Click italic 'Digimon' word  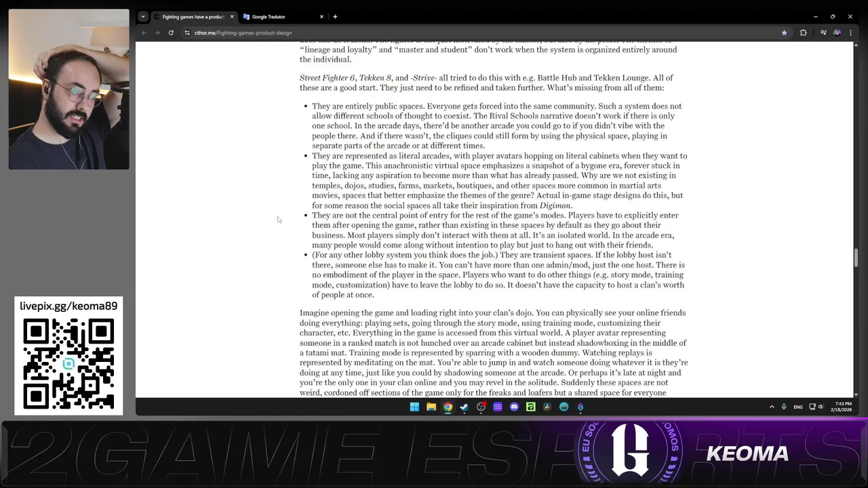pos(555,205)
